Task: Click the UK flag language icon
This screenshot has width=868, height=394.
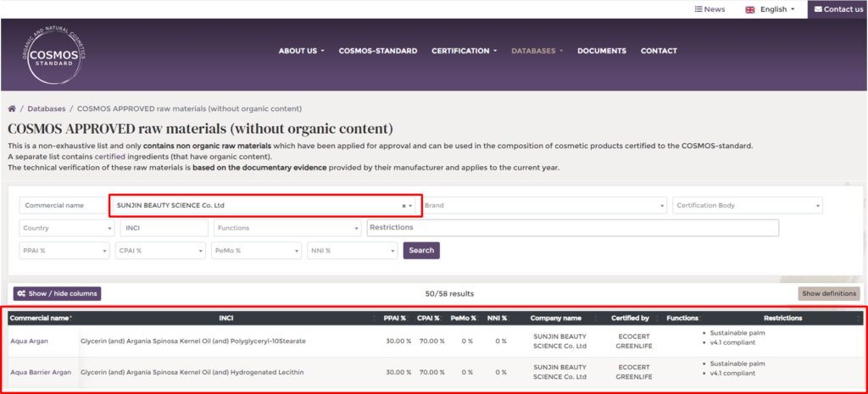Action: tap(750, 9)
